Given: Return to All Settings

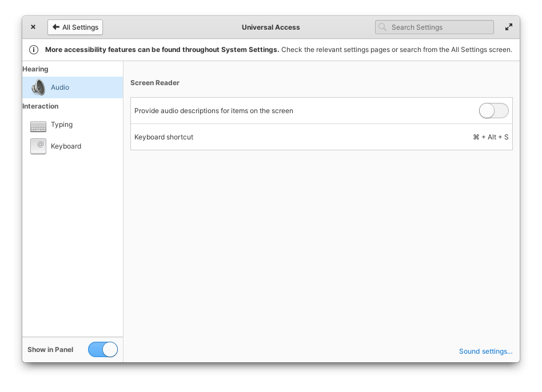Looking at the screenshot, I should coord(75,27).
